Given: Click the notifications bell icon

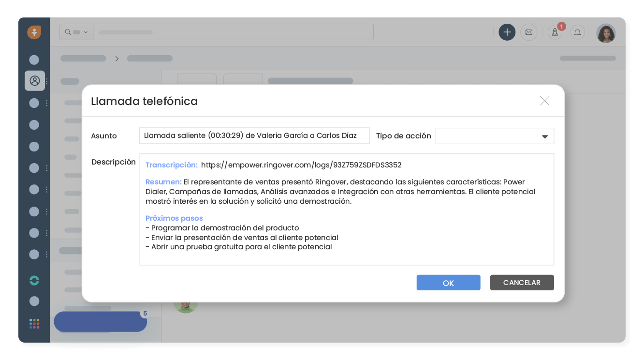Looking at the screenshot, I should coord(577,32).
